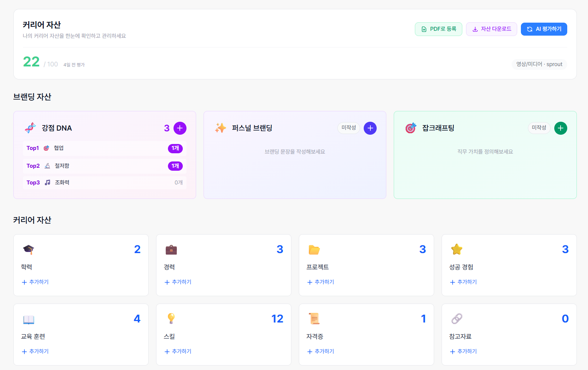Click the 교육 훈련 count 4
This screenshot has width=588, height=370.
[x=137, y=319]
